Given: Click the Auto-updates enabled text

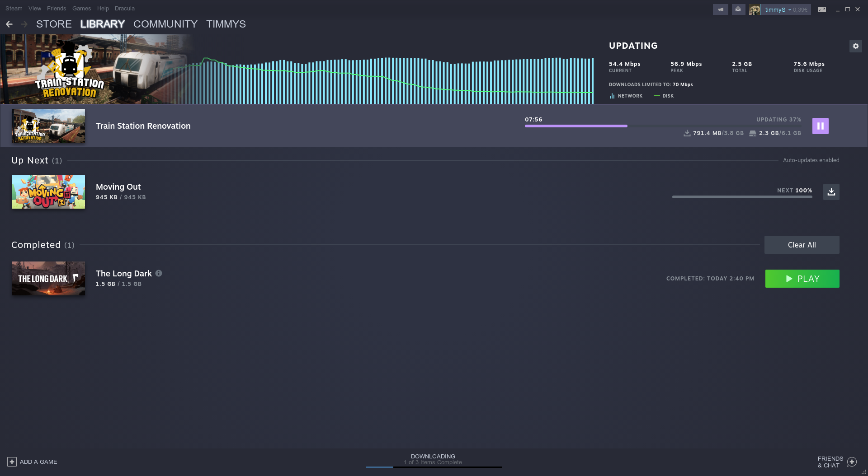Looking at the screenshot, I should click(x=811, y=160).
